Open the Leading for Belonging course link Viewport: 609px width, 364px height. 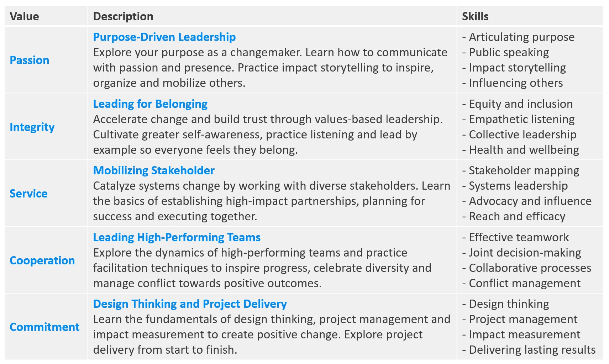[x=150, y=104]
